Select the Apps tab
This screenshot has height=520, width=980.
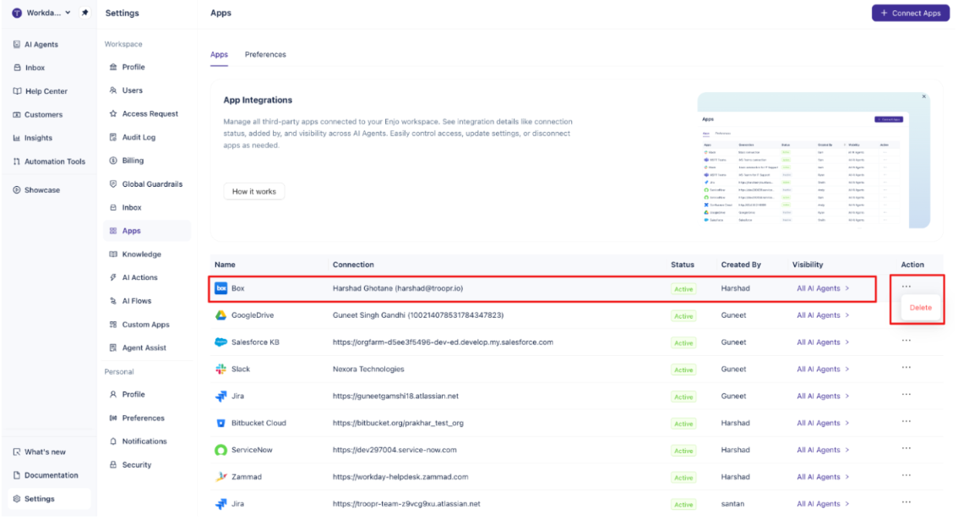(219, 54)
